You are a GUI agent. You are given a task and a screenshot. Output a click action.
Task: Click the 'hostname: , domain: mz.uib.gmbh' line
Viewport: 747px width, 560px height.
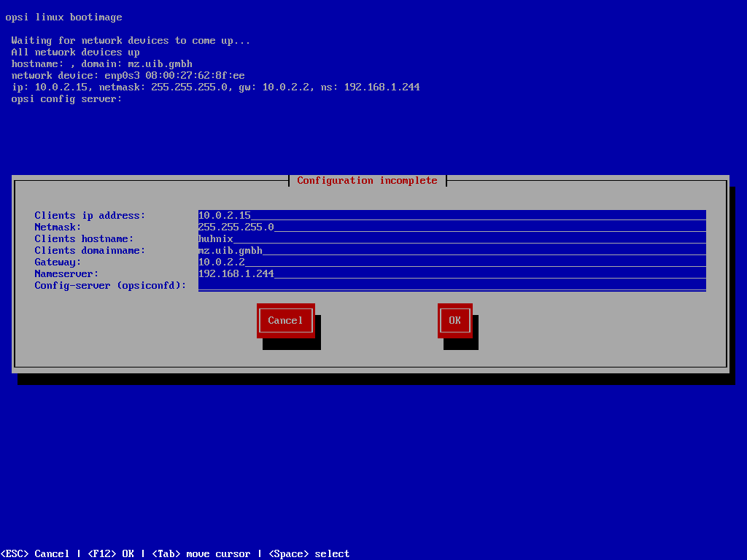101,64
